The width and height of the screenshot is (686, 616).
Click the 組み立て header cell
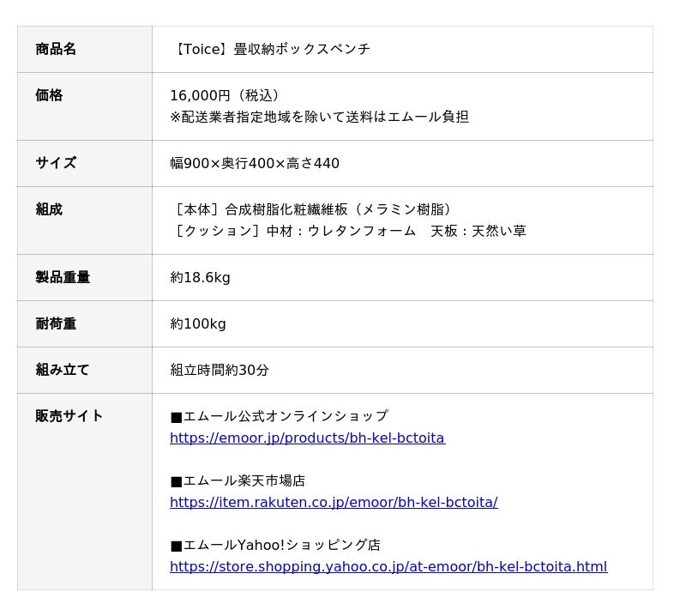point(85,371)
